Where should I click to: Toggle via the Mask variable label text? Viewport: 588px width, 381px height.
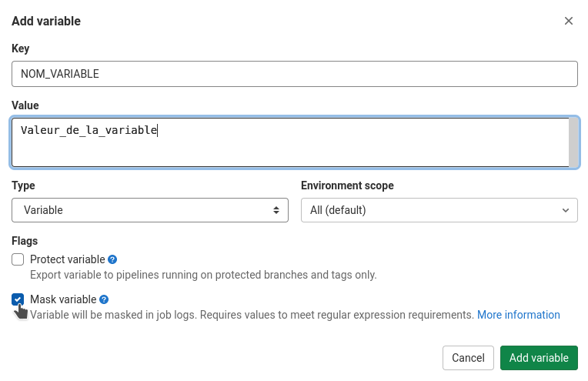tap(63, 299)
